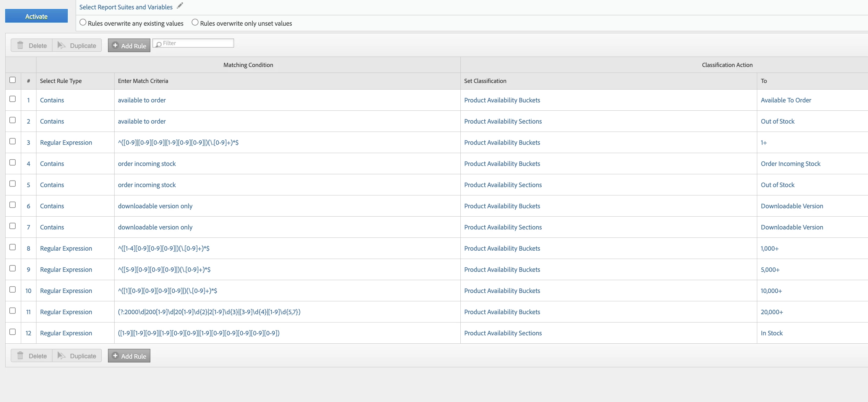Open Set Classification dropdown in rule 2

[x=503, y=122]
